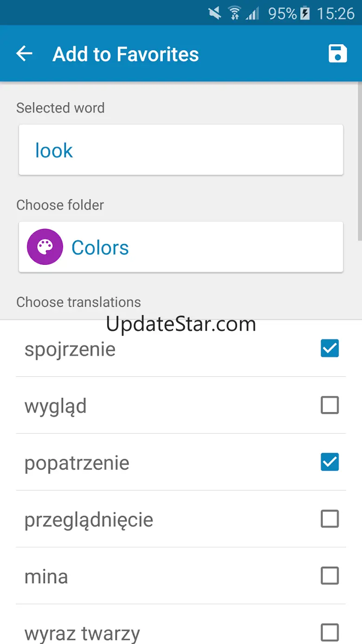Enable the przeglądnięcie translation checkbox
The image size is (362, 644).
330,519
